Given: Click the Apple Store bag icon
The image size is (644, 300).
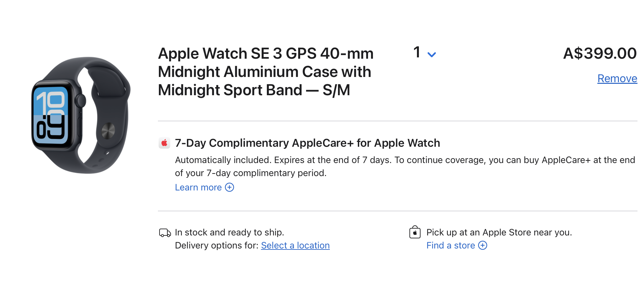Looking at the screenshot, I should click(415, 232).
